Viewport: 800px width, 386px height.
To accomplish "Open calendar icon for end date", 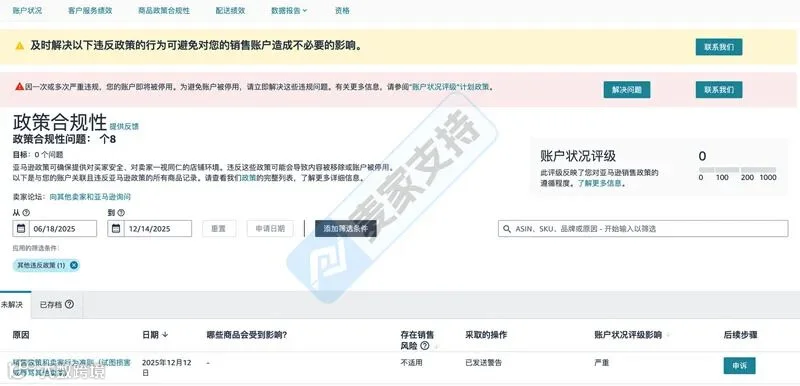I will [x=116, y=228].
